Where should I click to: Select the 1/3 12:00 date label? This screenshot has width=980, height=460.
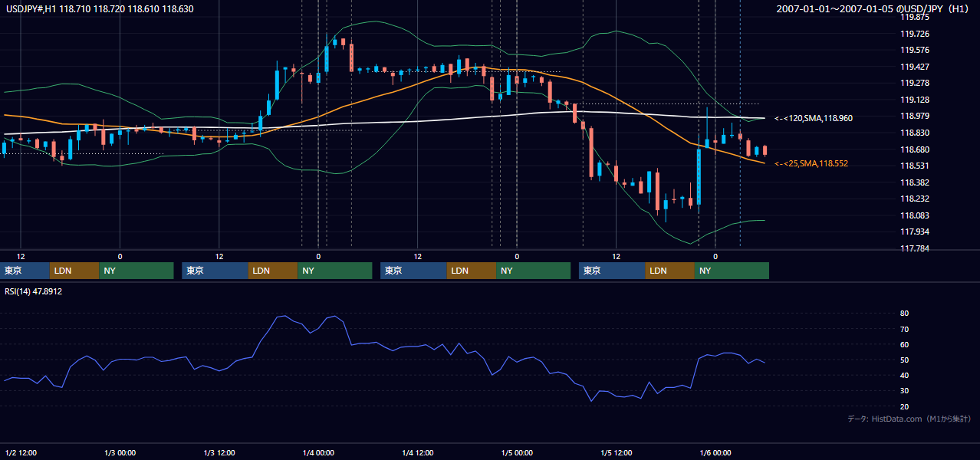[x=219, y=453]
